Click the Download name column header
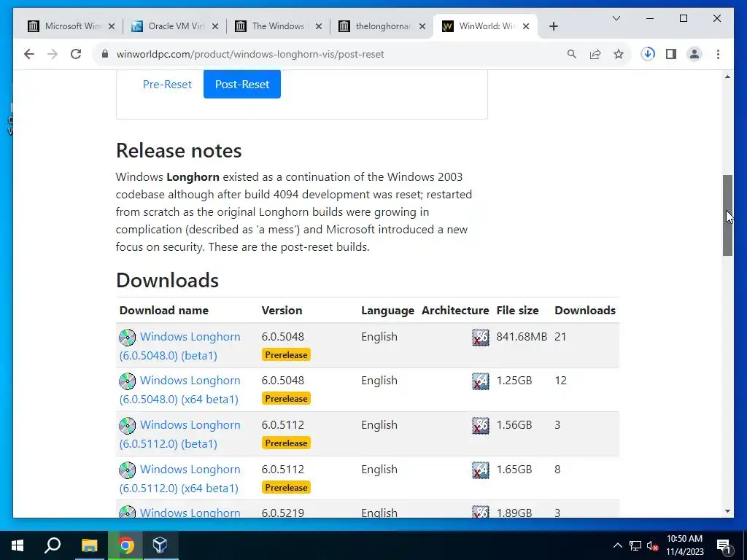The width and height of the screenshot is (747, 560). [164, 311]
